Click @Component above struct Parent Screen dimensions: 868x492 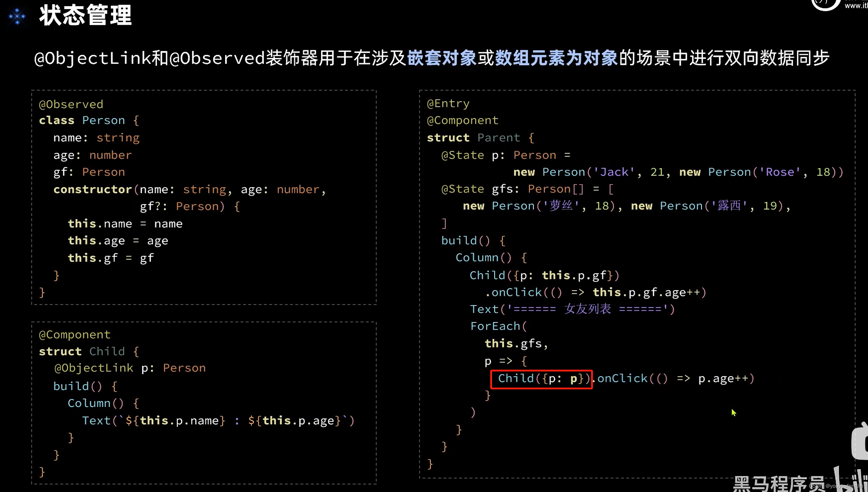pyautogui.click(x=462, y=121)
